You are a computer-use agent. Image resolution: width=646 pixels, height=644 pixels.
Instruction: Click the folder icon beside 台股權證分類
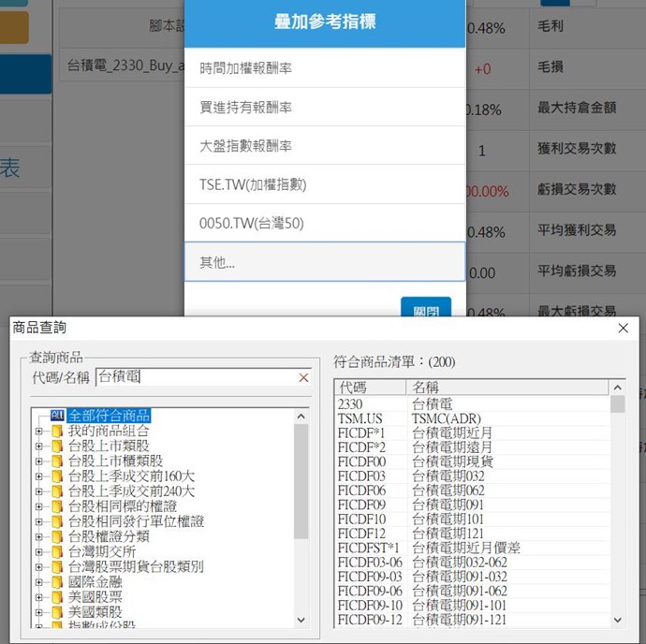click(57, 536)
